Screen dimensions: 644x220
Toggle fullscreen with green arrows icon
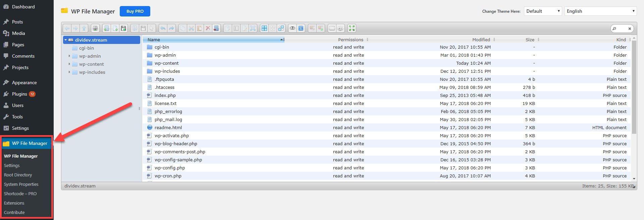[352, 28]
